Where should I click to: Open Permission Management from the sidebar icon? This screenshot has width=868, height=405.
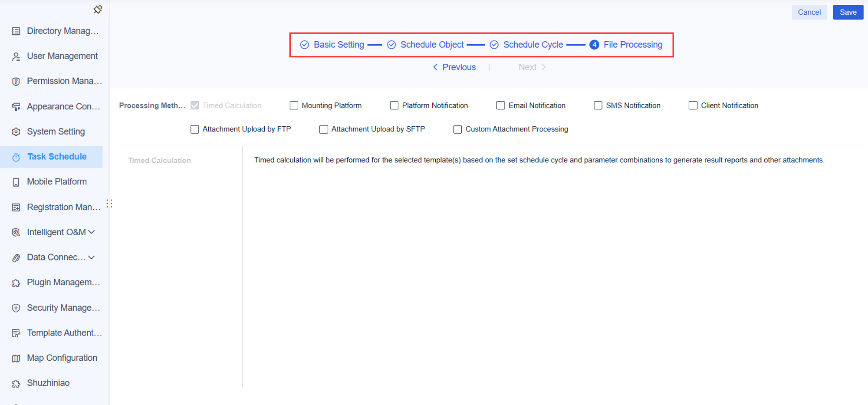tap(16, 81)
